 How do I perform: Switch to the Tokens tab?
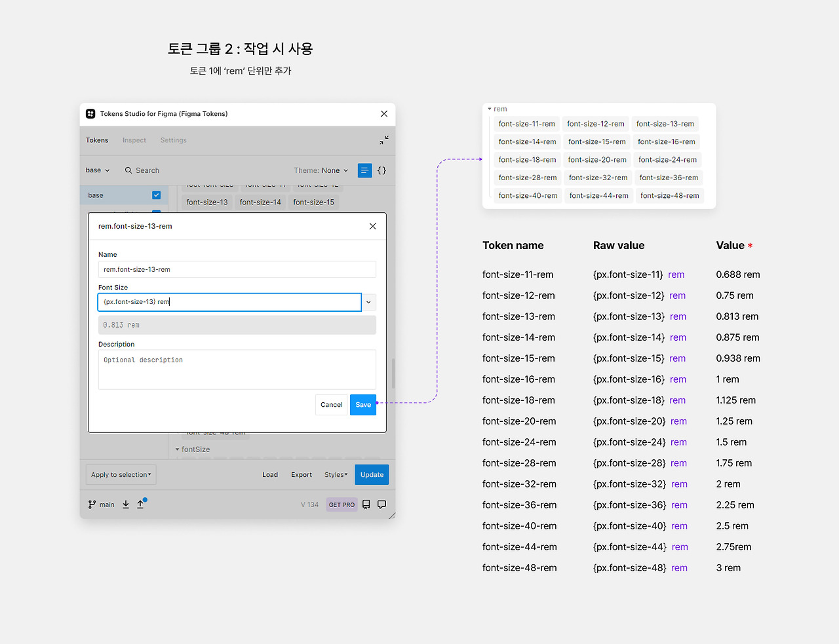[x=97, y=140]
